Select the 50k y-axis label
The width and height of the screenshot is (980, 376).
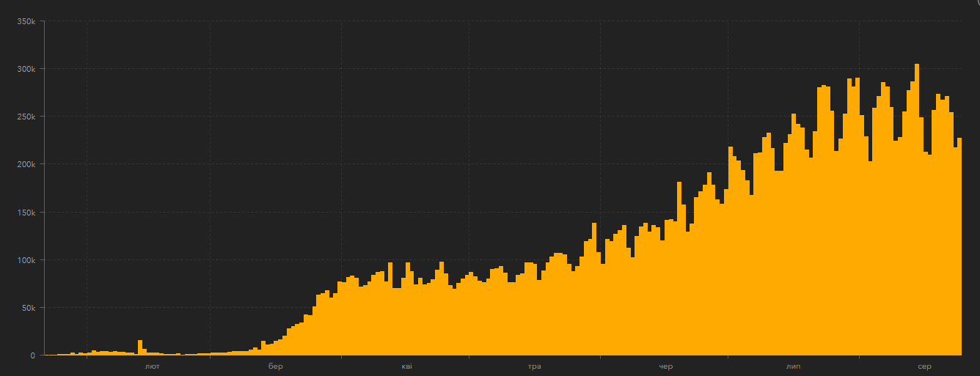point(26,308)
